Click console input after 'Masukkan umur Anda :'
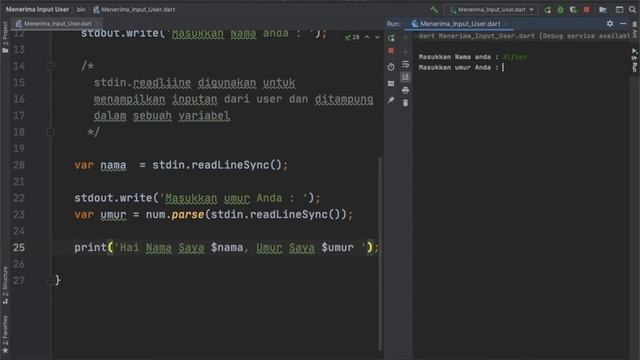Viewport: 640px width, 360px height. (x=504, y=67)
